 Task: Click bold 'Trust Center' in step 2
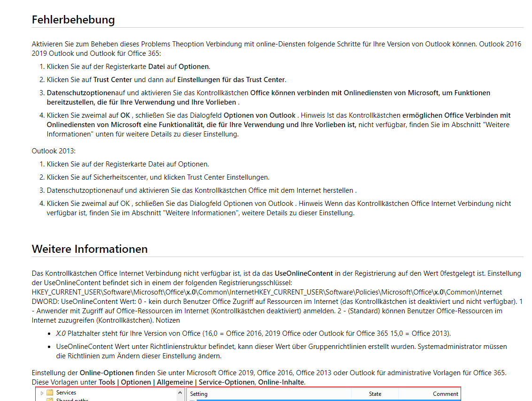(x=113, y=80)
